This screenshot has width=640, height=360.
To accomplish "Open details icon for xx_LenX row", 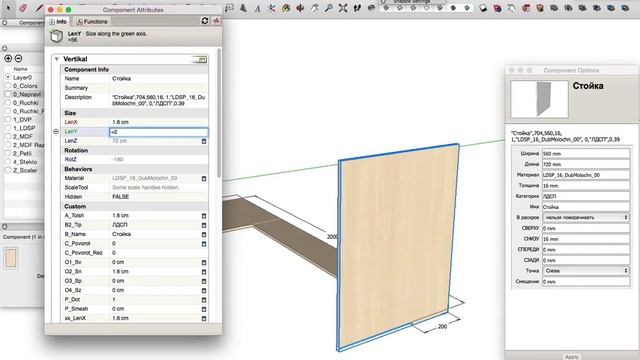I will point(204,319).
